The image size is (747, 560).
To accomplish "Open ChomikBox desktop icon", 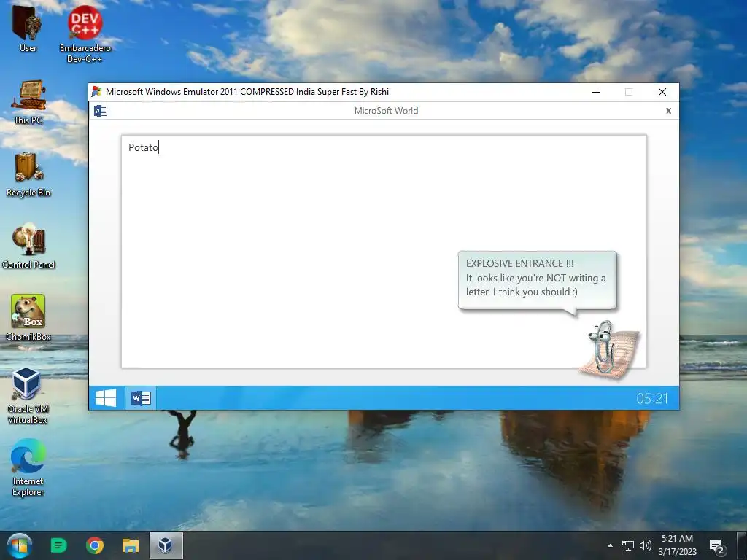I will coord(28,317).
